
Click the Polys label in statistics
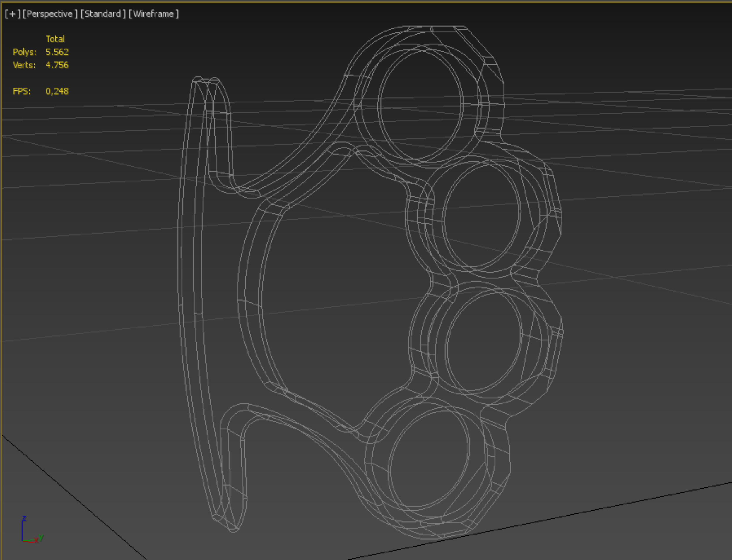coord(24,52)
